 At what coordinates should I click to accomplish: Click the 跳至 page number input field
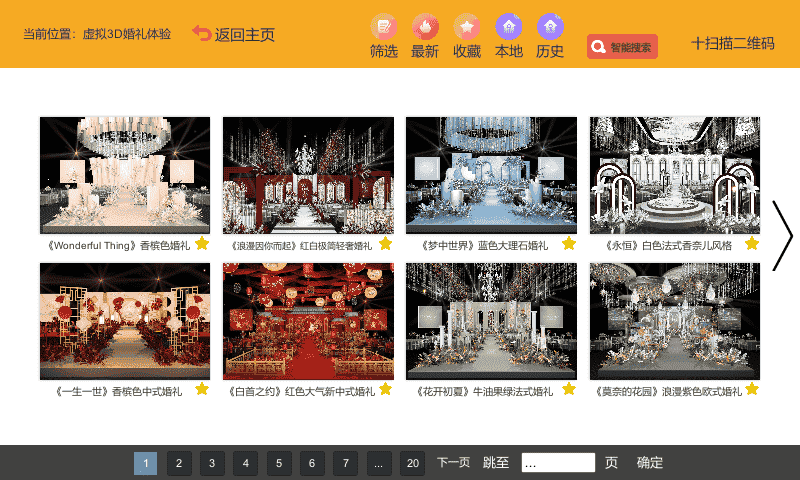[x=558, y=463]
